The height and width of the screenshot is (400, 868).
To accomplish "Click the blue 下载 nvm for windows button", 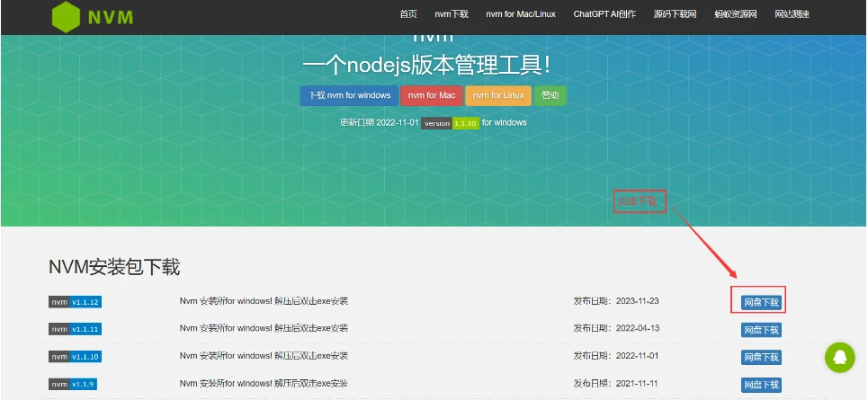I will point(349,95).
